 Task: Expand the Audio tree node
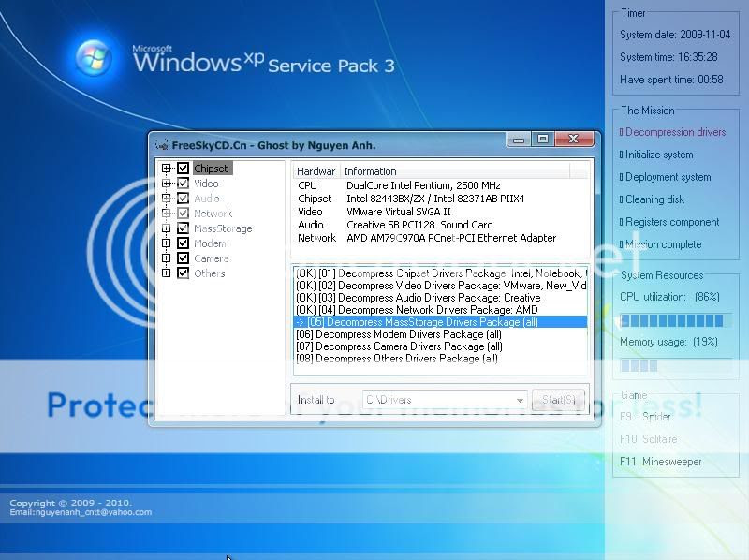(166, 199)
